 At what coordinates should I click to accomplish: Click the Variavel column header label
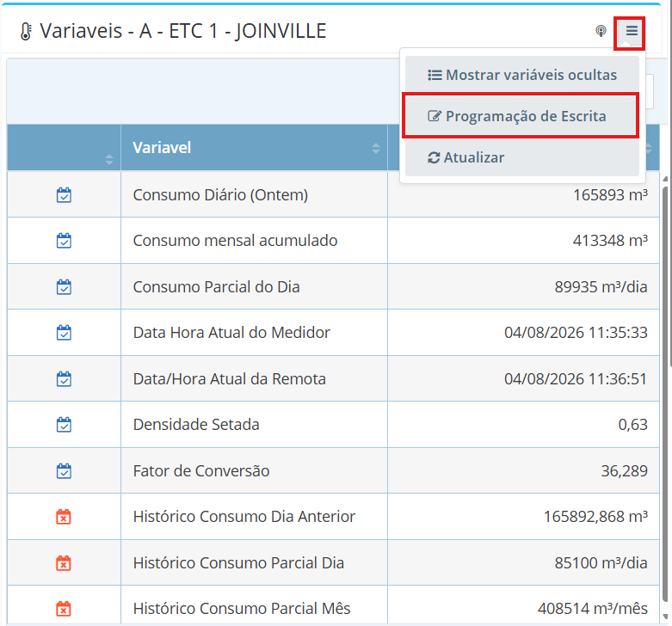162,148
